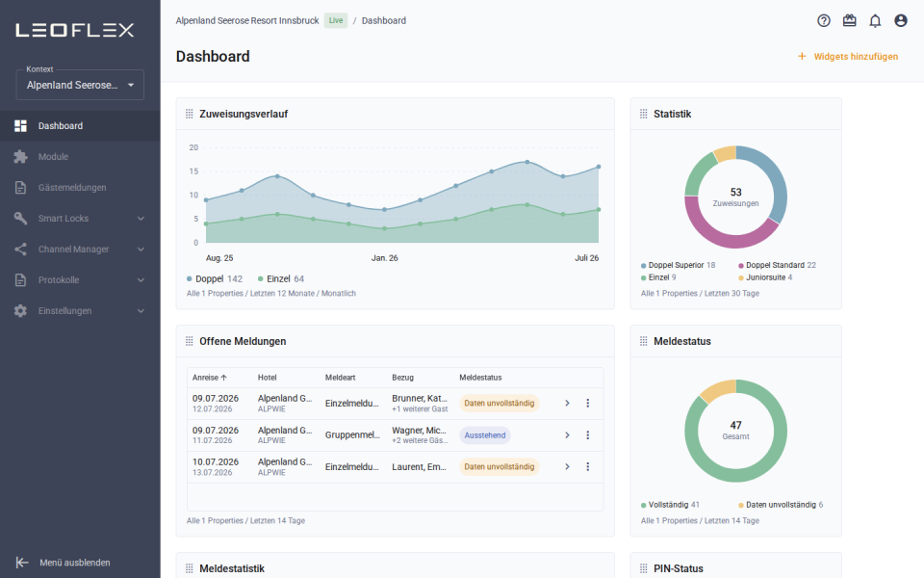Expand the Channel Manager submenu chevron
Viewport: 924px width, 578px height.
coord(141,249)
